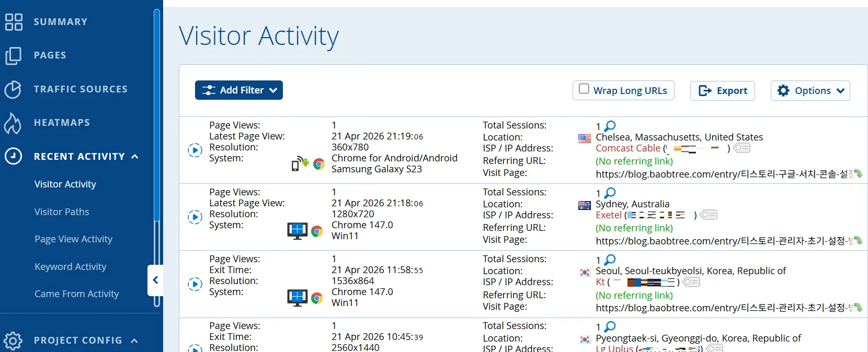
Task: Click the Visitor Activity page heading
Action: pos(259,36)
